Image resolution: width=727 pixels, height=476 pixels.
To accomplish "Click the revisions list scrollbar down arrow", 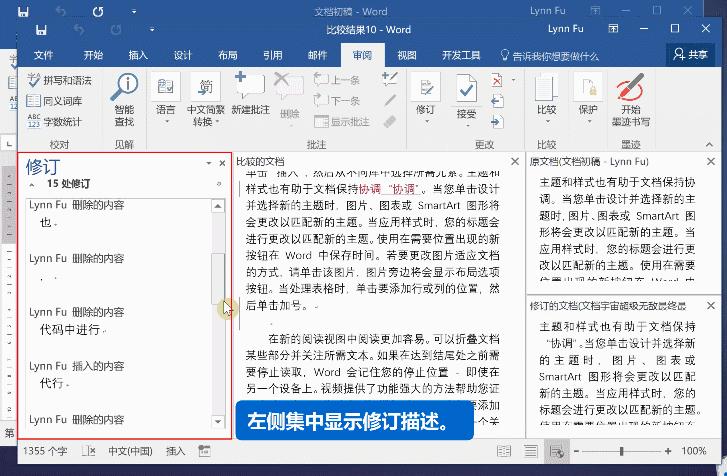I will [217, 421].
